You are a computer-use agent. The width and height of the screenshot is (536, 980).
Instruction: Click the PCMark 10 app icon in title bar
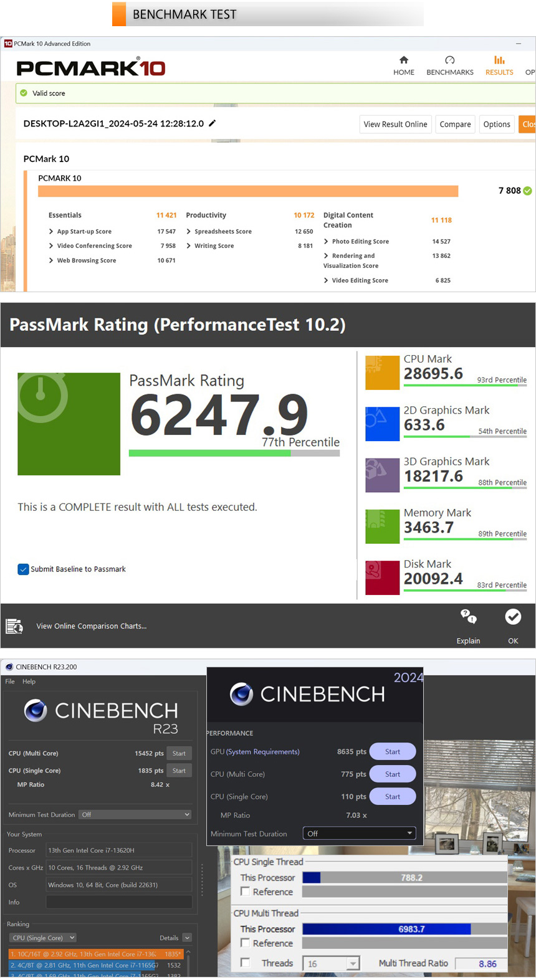pos(8,44)
